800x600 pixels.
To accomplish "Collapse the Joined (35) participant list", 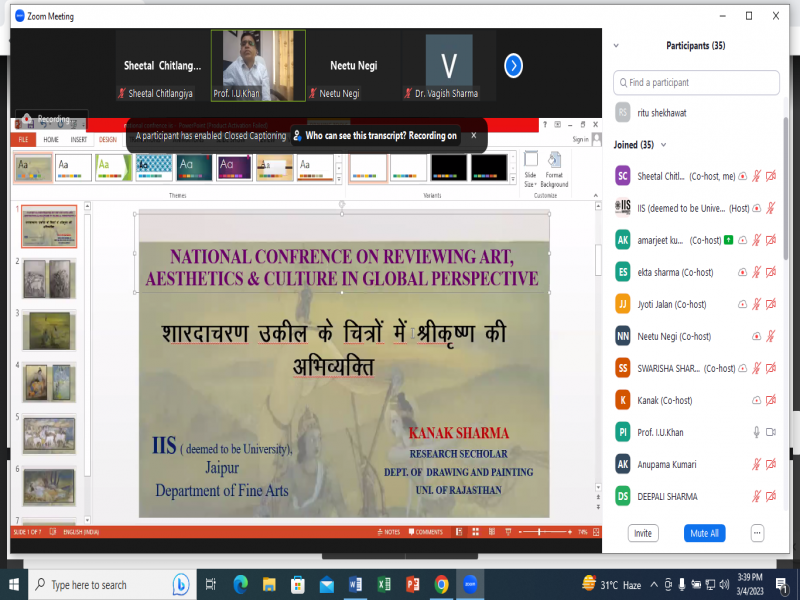I will 660,145.
